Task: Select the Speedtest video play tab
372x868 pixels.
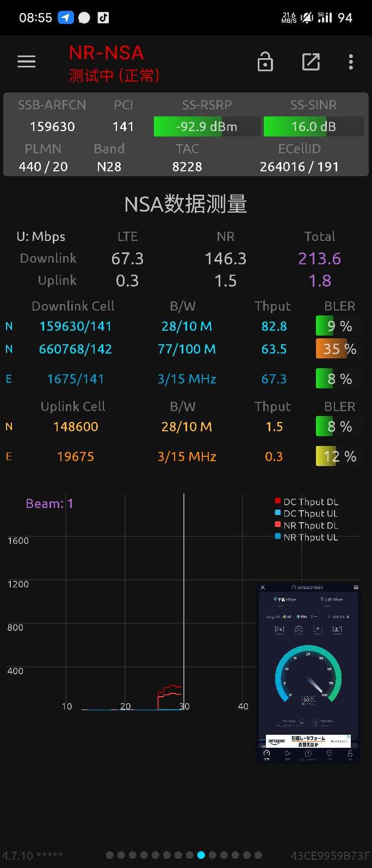Action: coord(288,754)
